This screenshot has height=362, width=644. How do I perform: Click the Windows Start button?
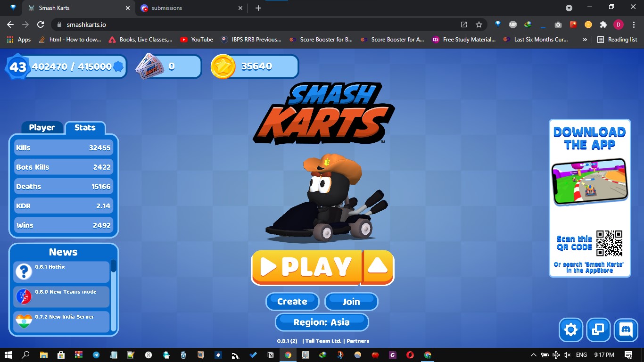click(x=8, y=355)
